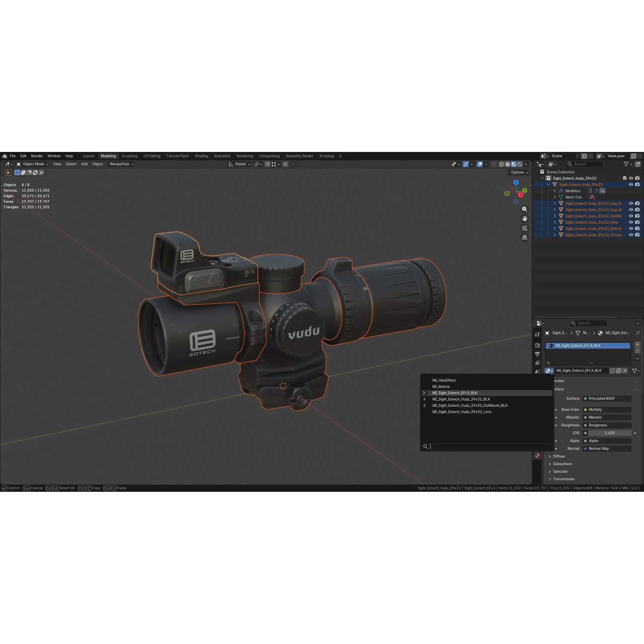Select the Tweak tool in viewport toolbar

click(8, 172)
